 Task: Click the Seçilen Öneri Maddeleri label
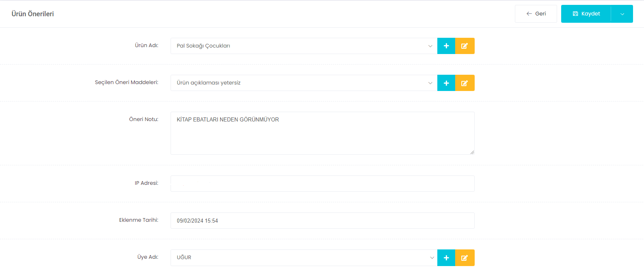127,82
